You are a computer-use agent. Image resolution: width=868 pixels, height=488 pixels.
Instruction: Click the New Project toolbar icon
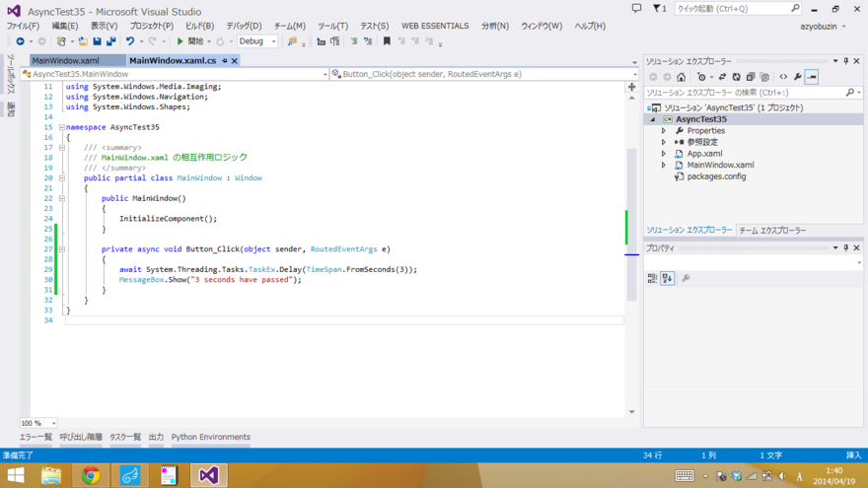[61, 41]
